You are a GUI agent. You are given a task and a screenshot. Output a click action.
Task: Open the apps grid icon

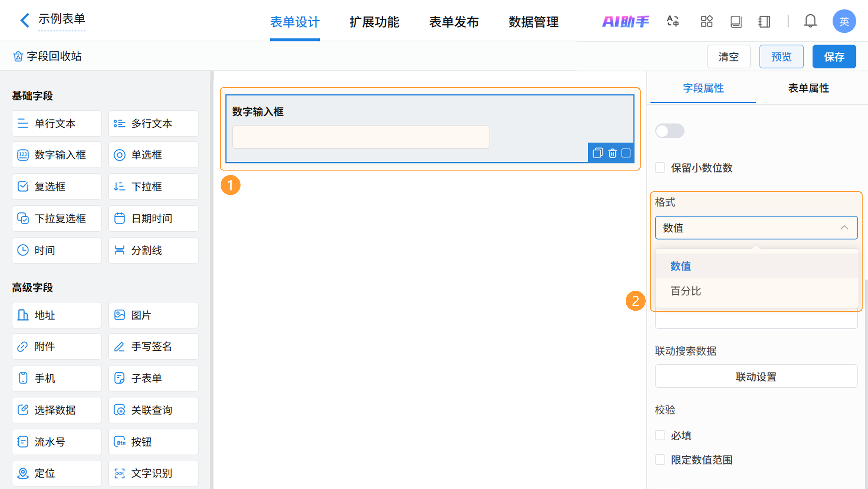(706, 21)
